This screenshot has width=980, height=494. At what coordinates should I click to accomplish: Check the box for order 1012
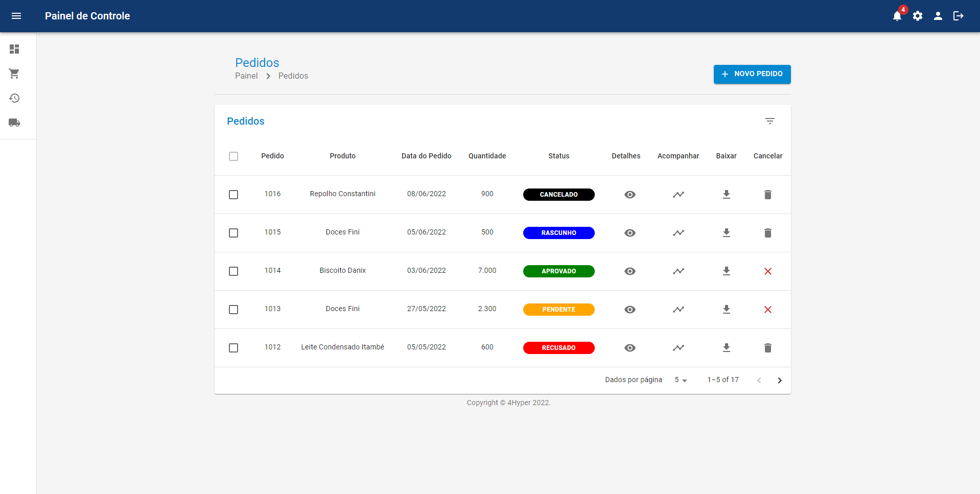click(x=234, y=348)
